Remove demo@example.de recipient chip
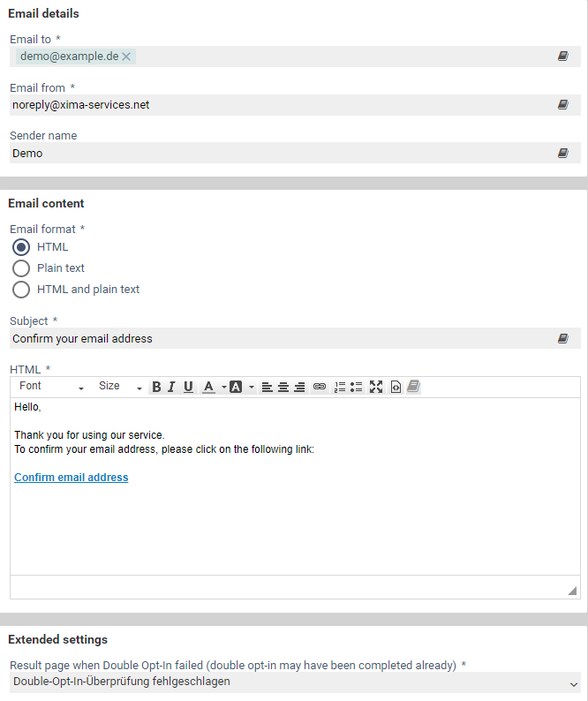 click(x=126, y=57)
